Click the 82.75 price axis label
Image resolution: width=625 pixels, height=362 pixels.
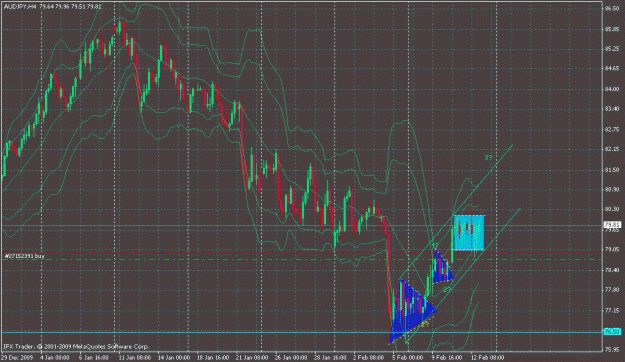click(x=612, y=130)
